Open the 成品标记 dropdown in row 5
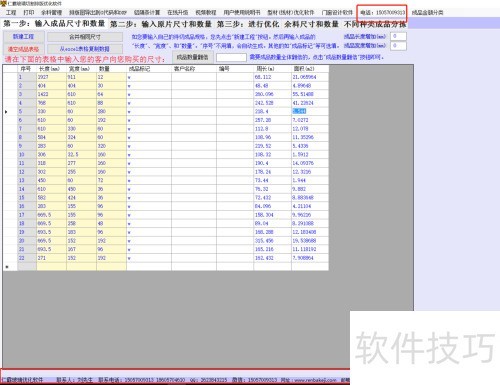This screenshot has height=385, width=500. tap(129, 112)
